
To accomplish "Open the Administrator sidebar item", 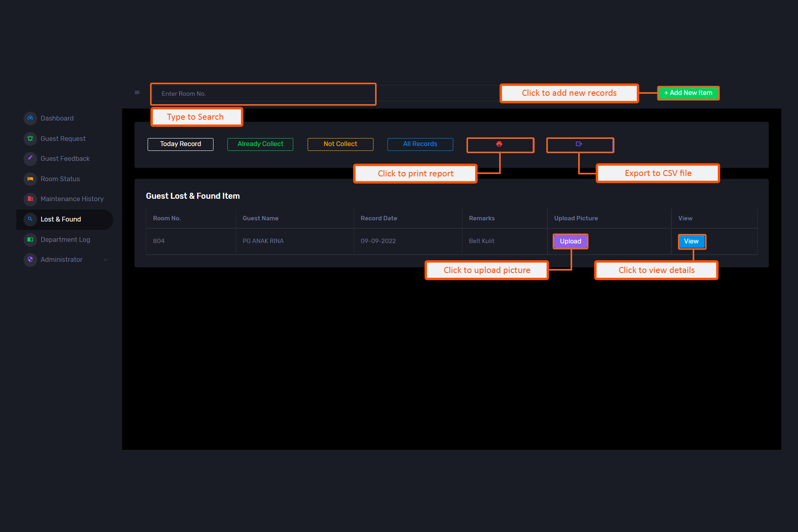I will click(61, 259).
